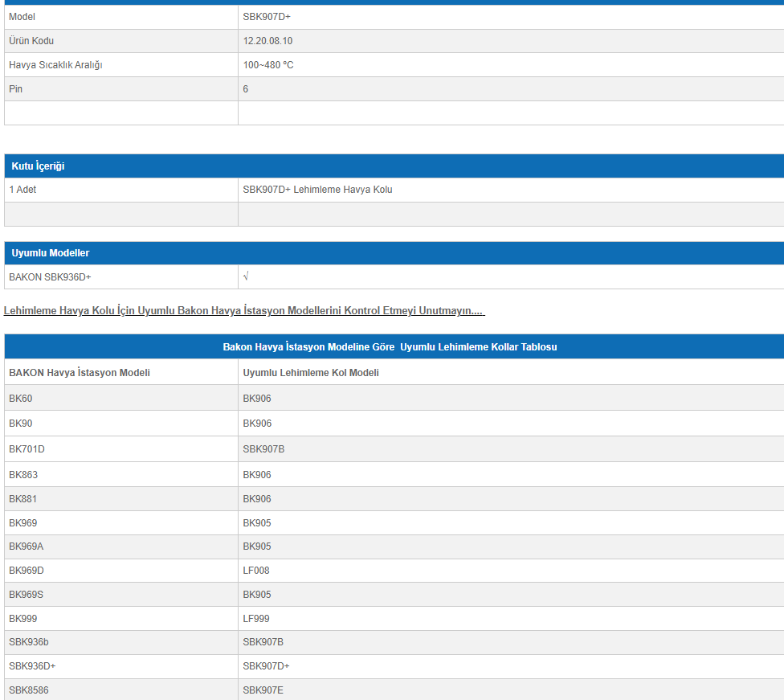Click the "Kutu İçeriği" section header
The width and height of the screenshot is (784, 700).
394,166
